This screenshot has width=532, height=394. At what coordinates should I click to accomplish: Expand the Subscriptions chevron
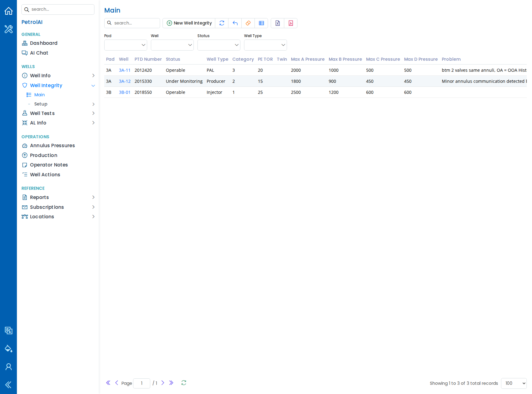[94, 207]
